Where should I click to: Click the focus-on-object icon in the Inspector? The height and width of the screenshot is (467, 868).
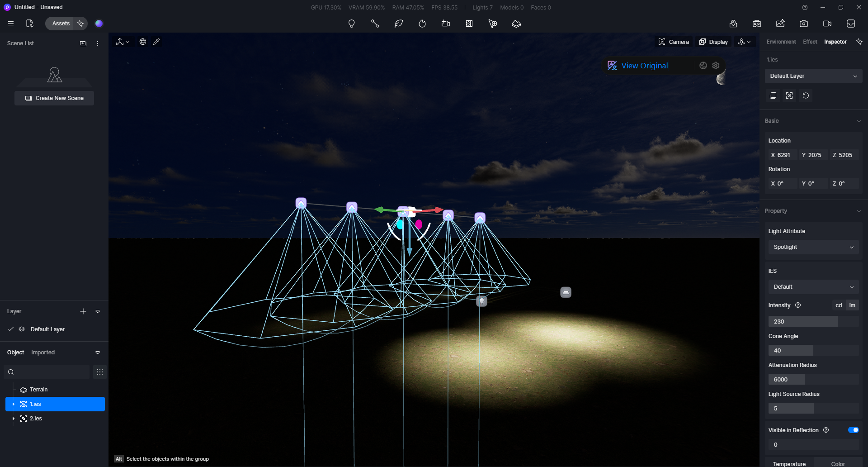(x=789, y=95)
